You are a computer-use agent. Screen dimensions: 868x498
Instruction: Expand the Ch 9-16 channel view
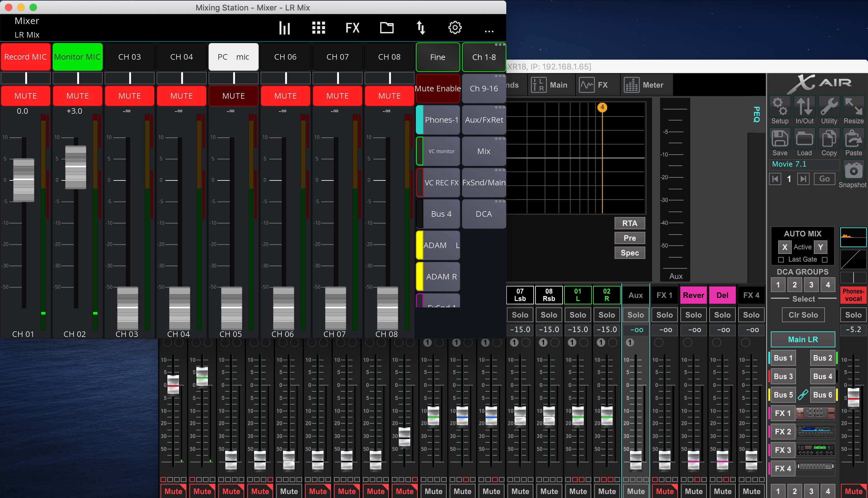[484, 88]
